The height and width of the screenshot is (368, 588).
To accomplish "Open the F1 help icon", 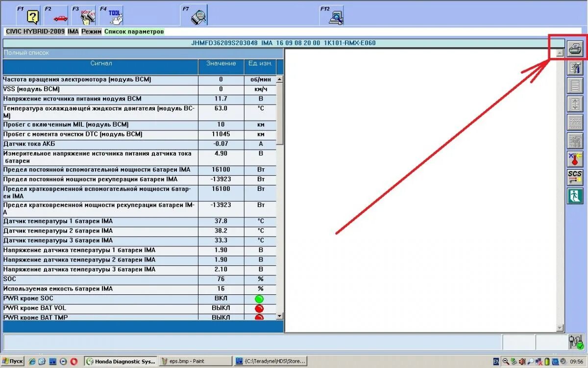I will coord(33,17).
